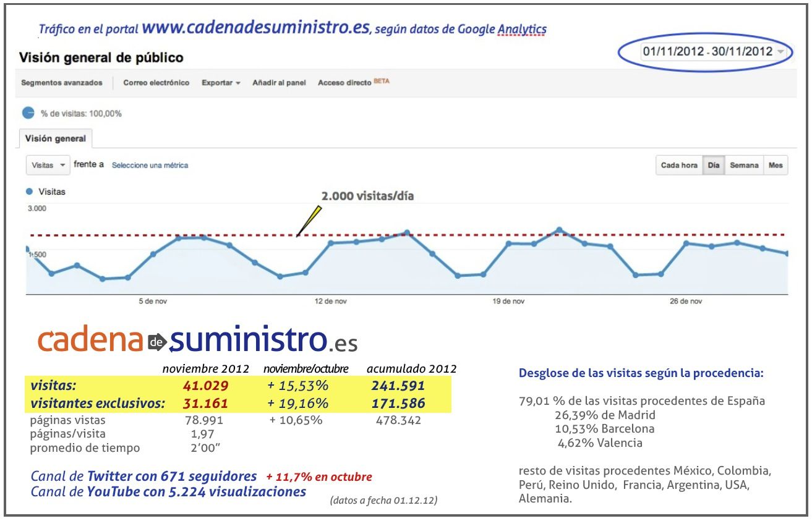Open the date range dropdown arrow
Screen dimensions: 812x521
[x=781, y=52]
